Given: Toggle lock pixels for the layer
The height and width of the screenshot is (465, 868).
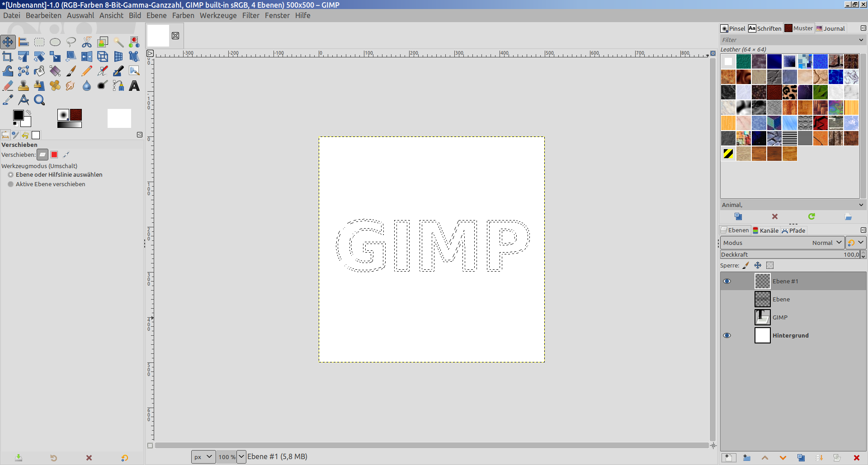Looking at the screenshot, I should [x=746, y=265].
